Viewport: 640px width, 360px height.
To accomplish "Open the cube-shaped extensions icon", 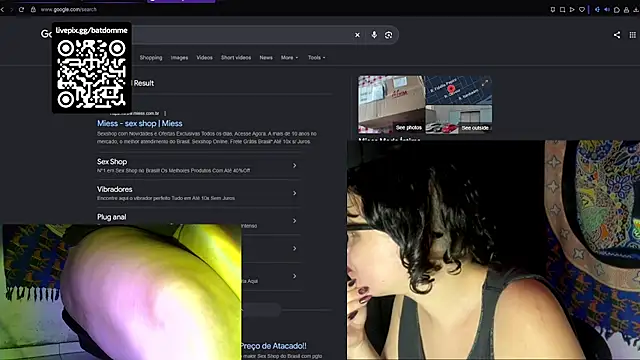I will [x=617, y=9].
